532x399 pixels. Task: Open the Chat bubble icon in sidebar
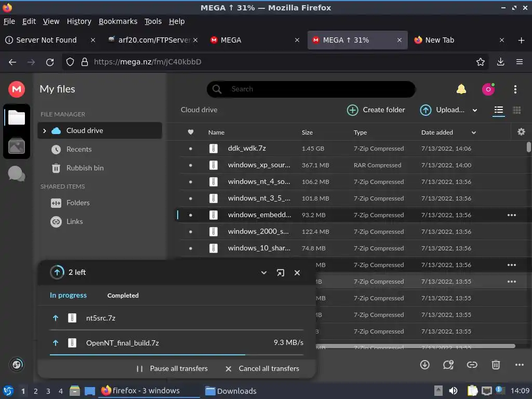pos(16,174)
